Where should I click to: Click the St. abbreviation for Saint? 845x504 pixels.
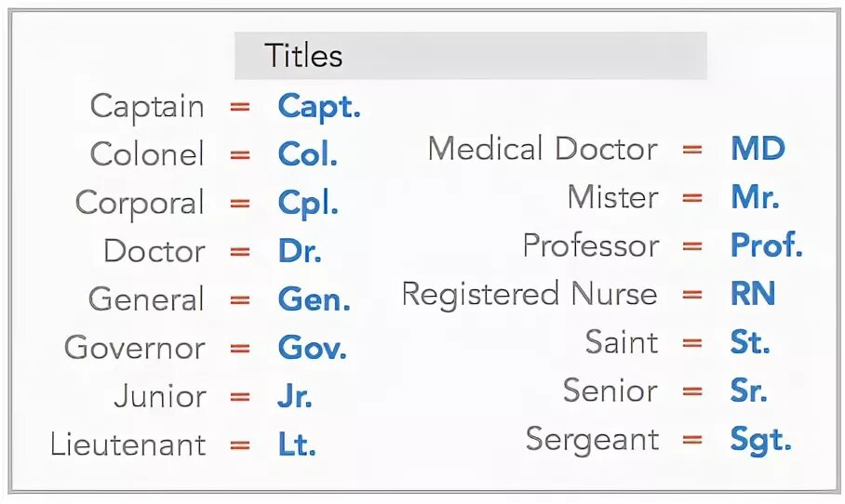click(750, 342)
